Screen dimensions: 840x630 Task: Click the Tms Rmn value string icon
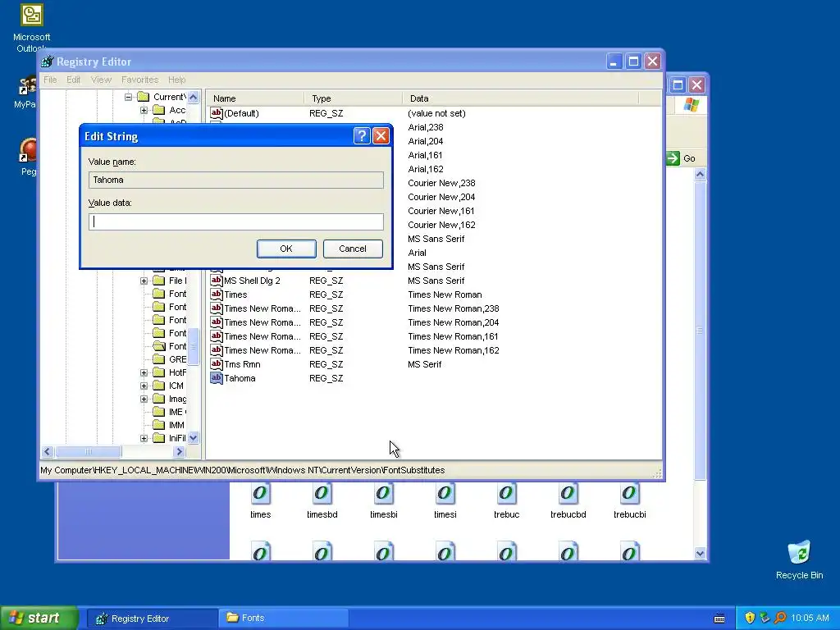[217, 363]
